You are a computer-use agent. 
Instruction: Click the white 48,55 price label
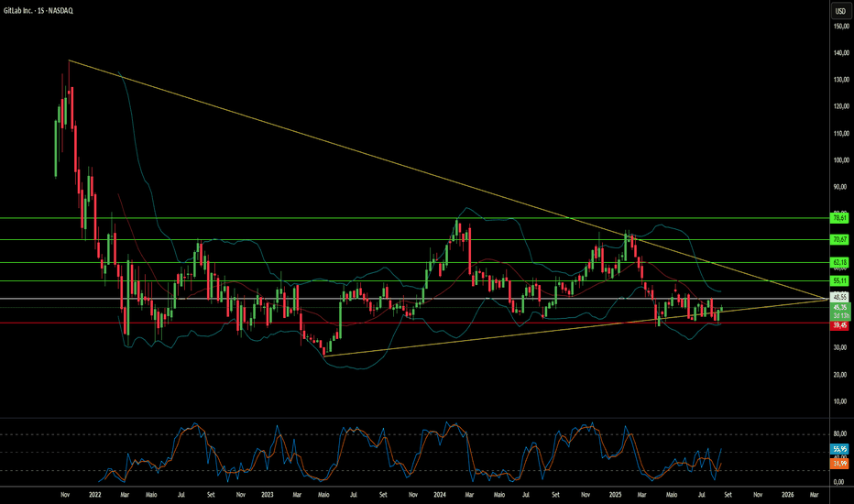point(840,297)
